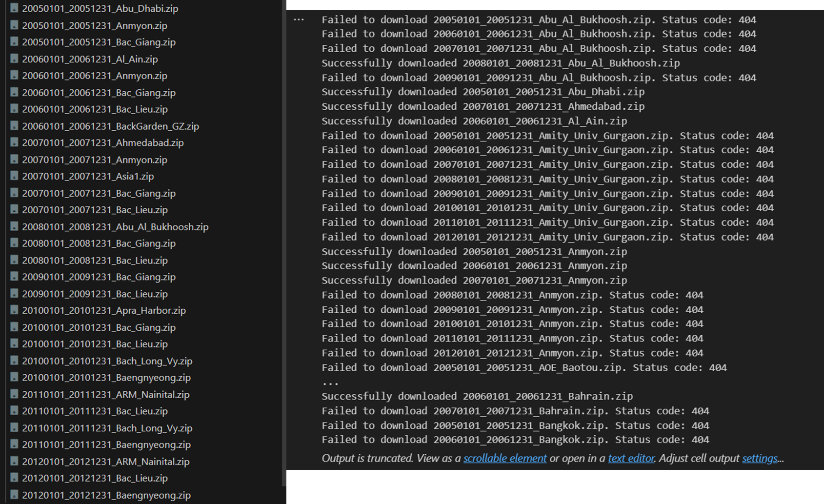Open output as a scrollable element

tap(504, 458)
